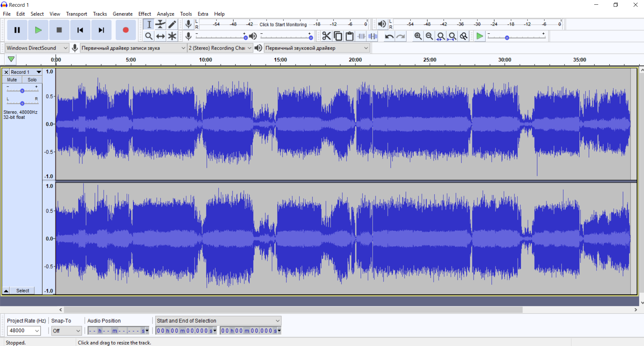Click the recording meter microphone icon
Viewport: 644px width, 346px height.
[189, 24]
